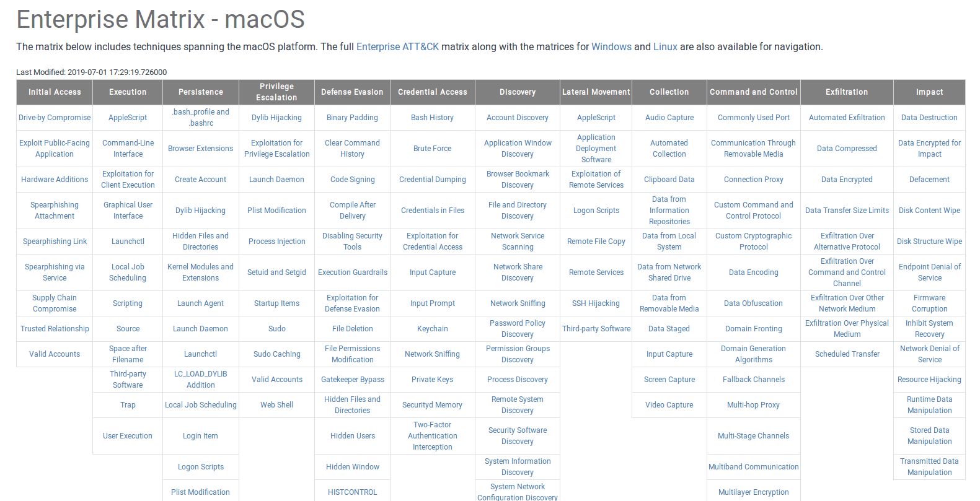Open Commonly Used Port technique
980x501 pixels.
pyautogui.click(x=754, y=117)
